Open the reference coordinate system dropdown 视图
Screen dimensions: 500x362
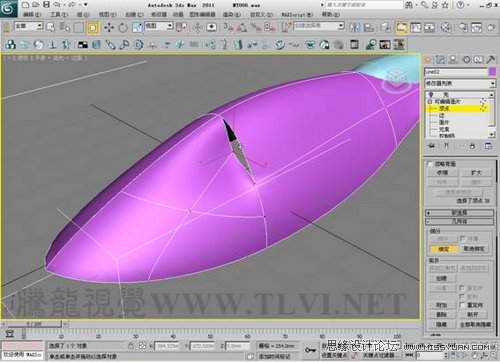(x=159, y=26)
